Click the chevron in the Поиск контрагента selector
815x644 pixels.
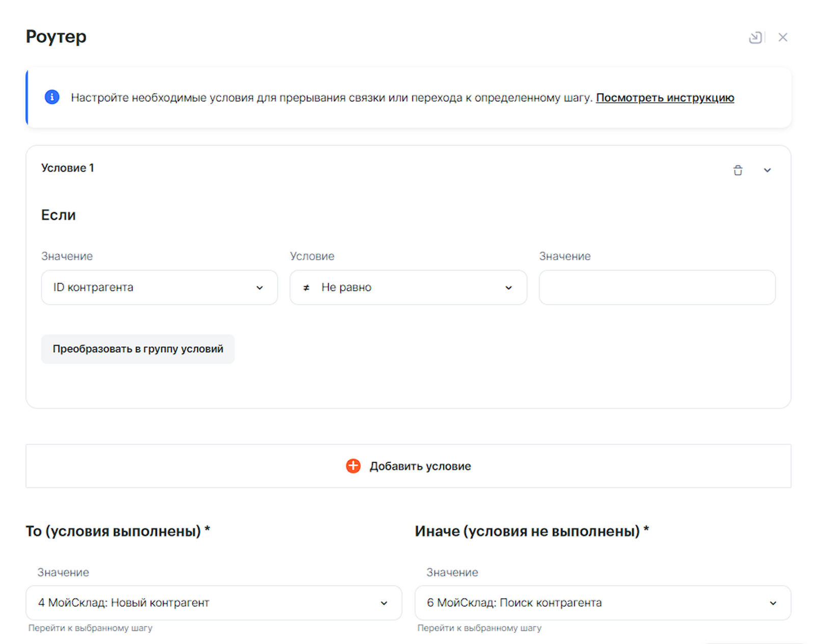773,603
